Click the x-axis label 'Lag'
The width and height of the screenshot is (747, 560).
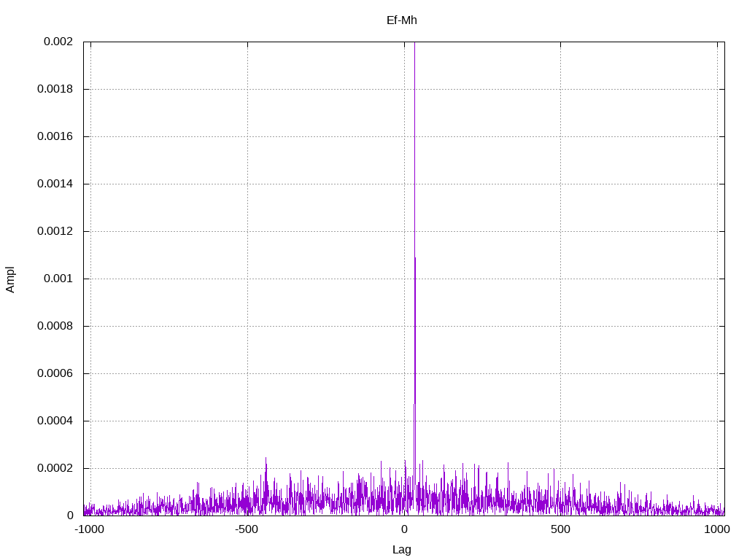click(402, 550)
